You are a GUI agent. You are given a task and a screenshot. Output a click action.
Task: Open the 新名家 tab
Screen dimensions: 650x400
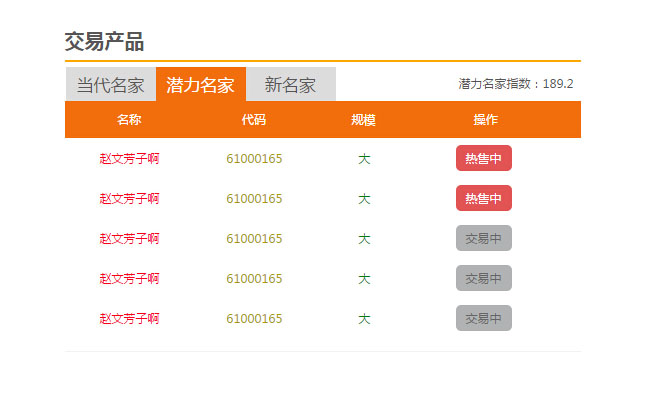(x=290, y=85)
